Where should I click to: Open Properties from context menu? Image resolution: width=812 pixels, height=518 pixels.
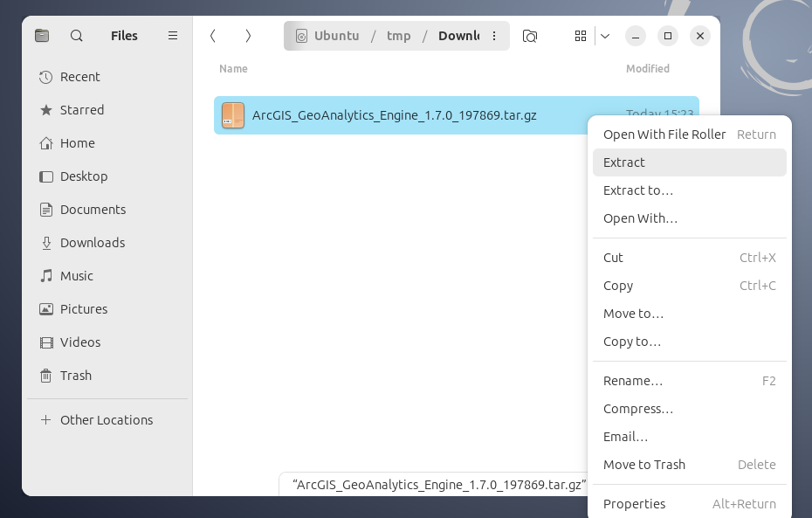(x=689, y=504)
